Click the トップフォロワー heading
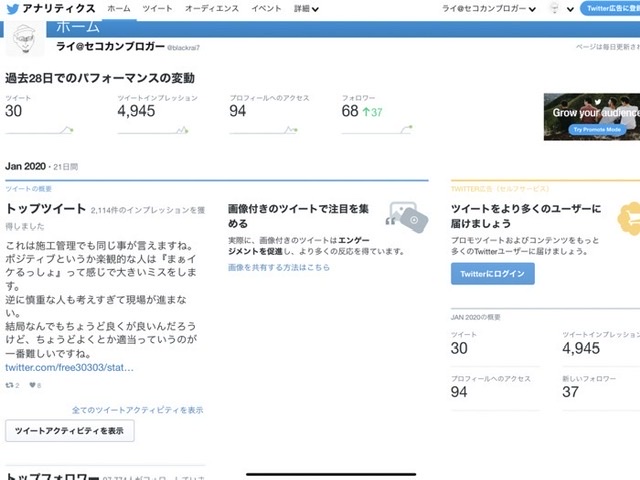This screenshot has height=480, width=640. [52, 476]
